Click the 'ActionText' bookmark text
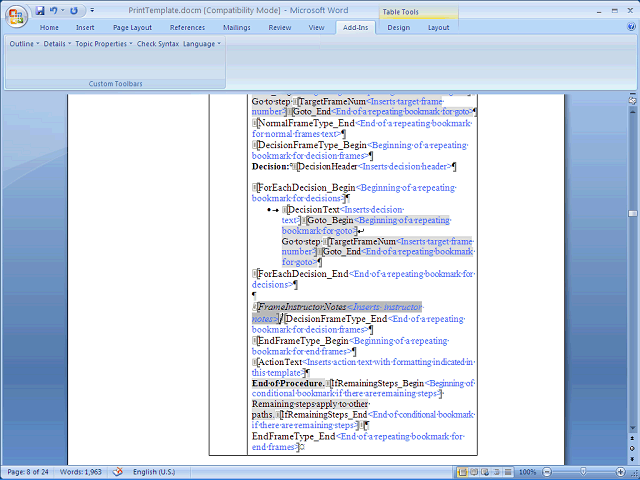 pos(280,362)
